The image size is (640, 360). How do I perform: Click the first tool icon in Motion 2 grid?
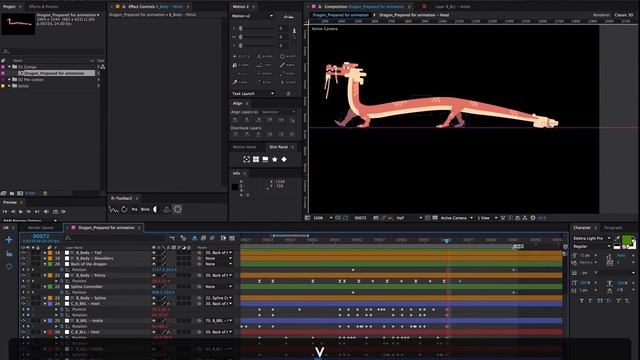[x=235, y=56]
